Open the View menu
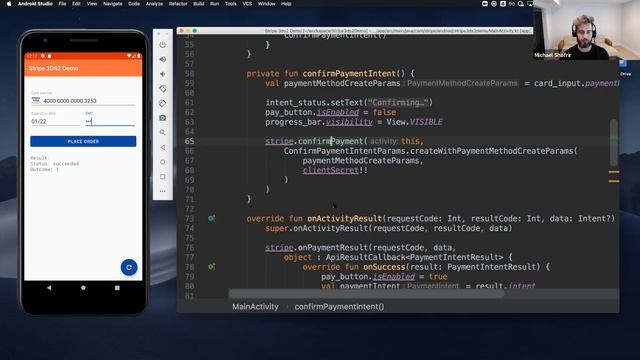 click(92, 4)
